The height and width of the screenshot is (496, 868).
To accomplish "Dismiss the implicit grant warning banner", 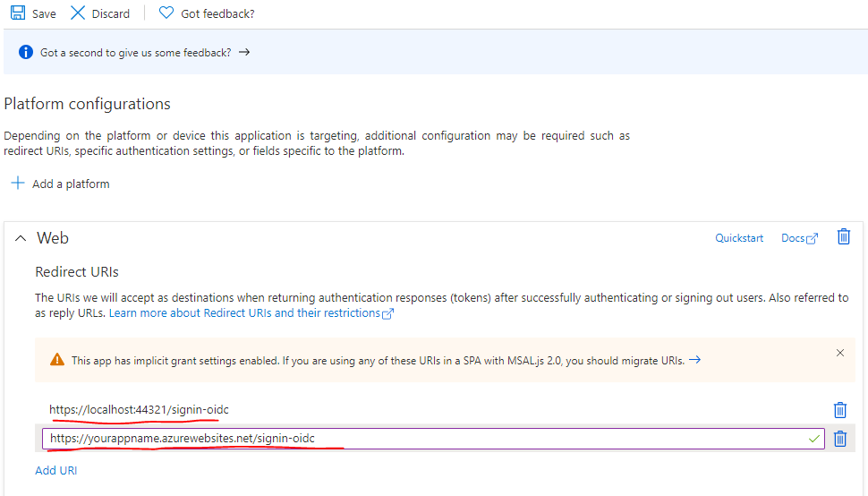I will click(839, 354).
